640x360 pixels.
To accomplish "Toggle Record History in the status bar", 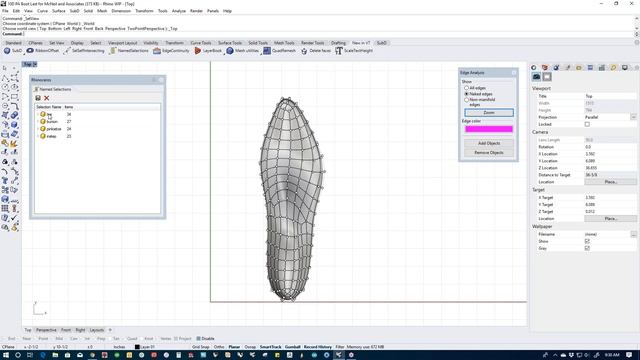I will pos(318,347).
